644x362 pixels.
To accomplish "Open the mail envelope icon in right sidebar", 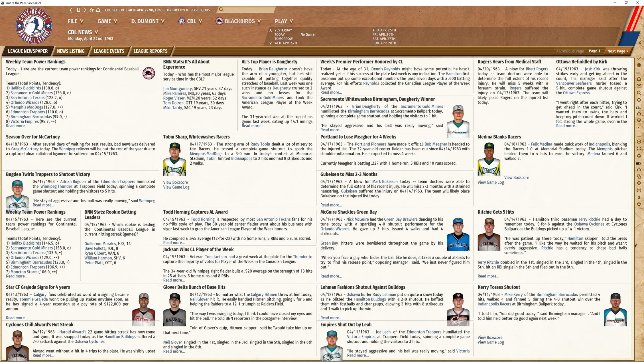I will tap(639, 86).
